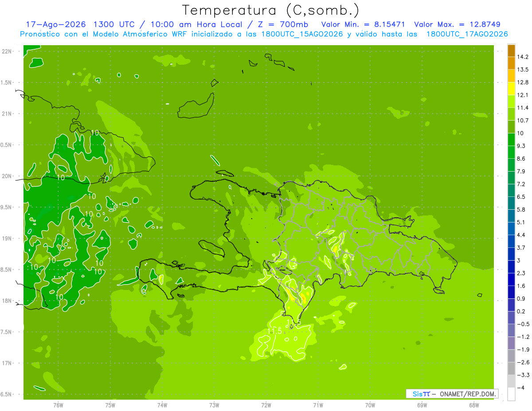Image resolution: width=532 pixels, height=411 pixels.
Task: Click purple colorbar swatch between -1.9 and -1.2
Action: 511,343
